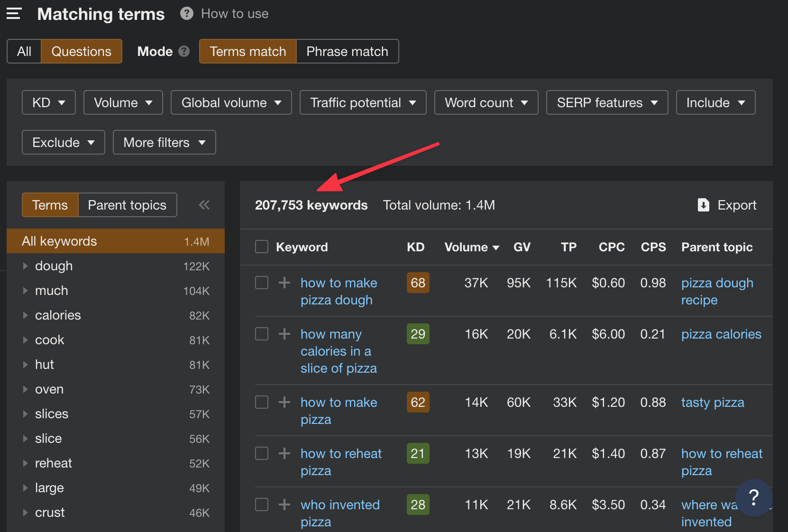Toggle the select-all Keyword header checkbox
This screenshot has height=532, width=788.
[x=262, y=247]
